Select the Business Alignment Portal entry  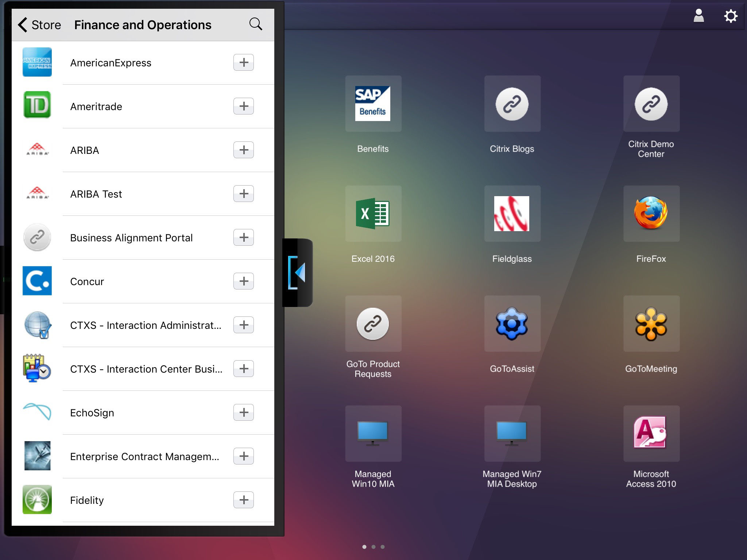tap(131, 238)
